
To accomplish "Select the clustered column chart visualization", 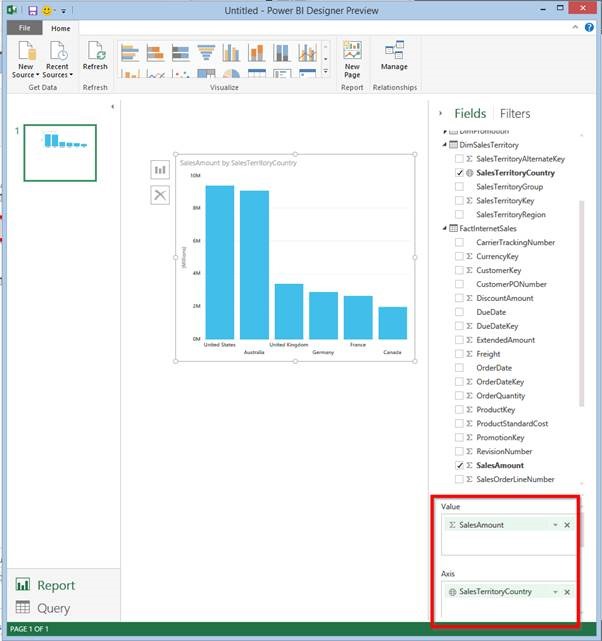I will click(x=231, y=53).
